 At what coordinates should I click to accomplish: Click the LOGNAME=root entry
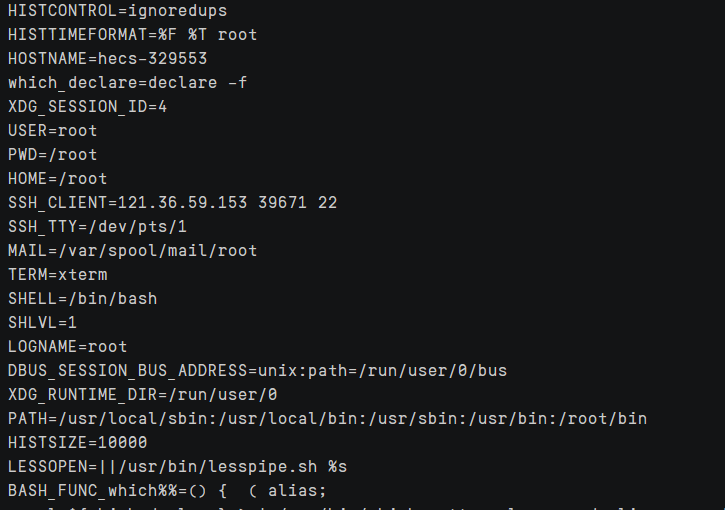tap(67, 347)
